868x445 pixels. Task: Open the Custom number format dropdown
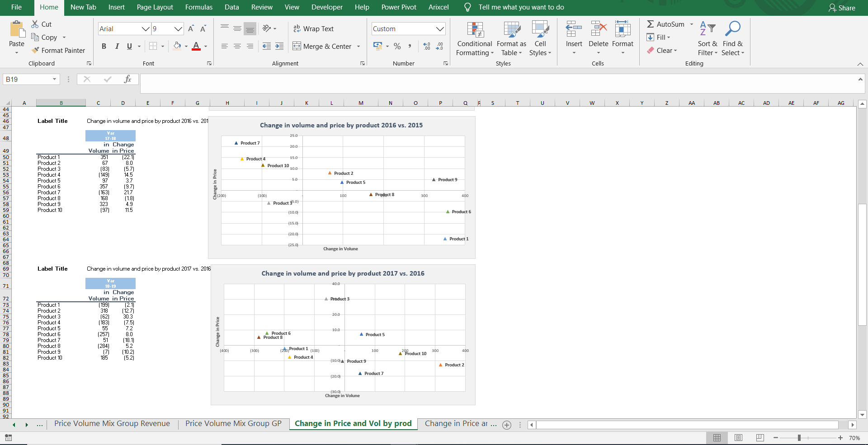pyautogui.click(x=440, y=29)
